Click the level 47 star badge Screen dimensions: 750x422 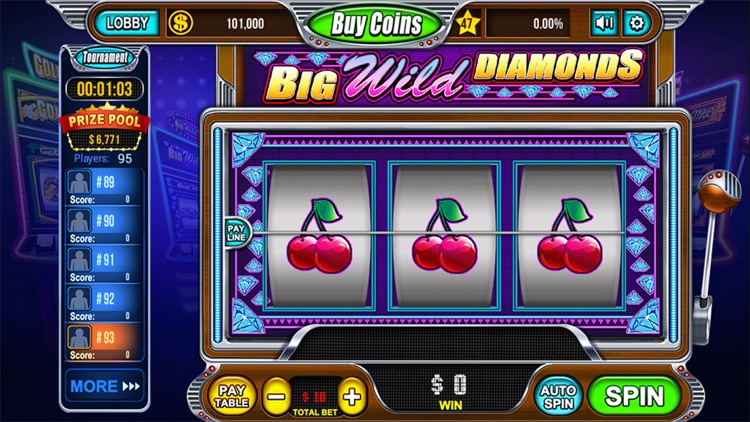[x=467, y=23]
